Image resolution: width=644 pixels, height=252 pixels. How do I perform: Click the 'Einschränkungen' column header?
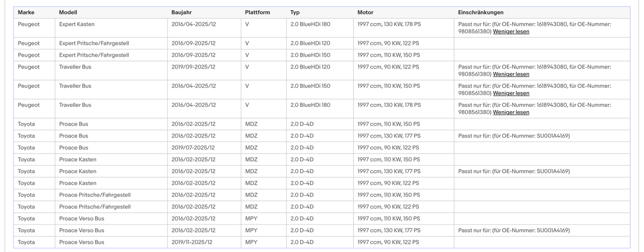coord(480,12)
